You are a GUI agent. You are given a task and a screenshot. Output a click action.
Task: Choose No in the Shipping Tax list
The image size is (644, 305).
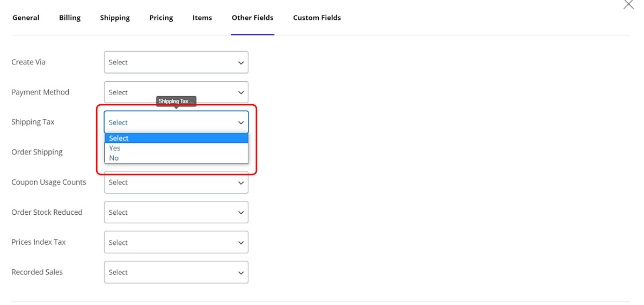[114, 158]
